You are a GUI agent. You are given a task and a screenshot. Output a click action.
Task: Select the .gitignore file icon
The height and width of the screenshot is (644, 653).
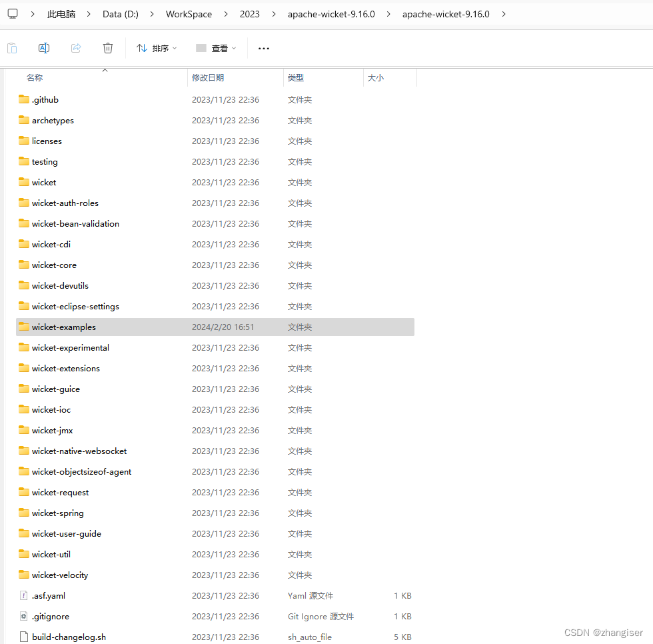click(x=23, y=616)
